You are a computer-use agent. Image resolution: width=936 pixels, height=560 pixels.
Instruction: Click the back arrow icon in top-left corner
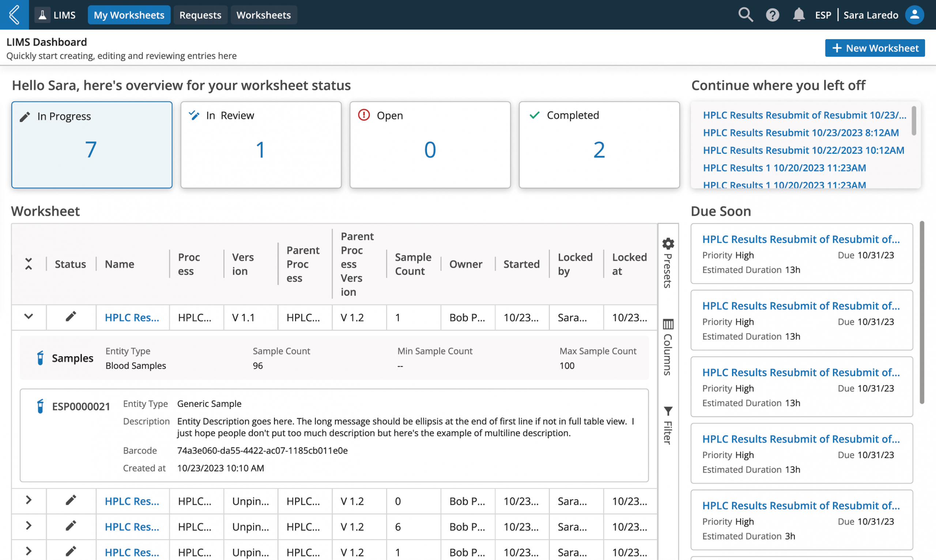(x=14, y=15)
